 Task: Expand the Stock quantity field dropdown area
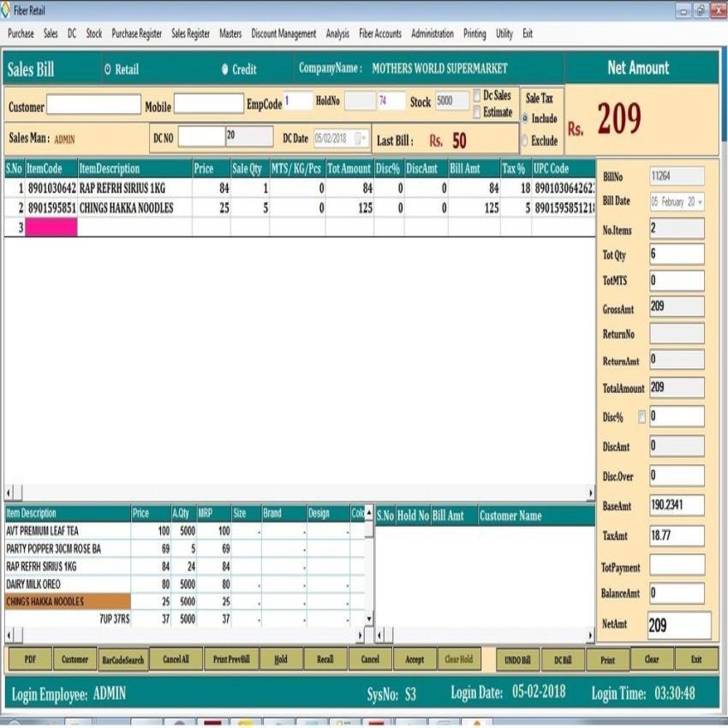(x=452, y=100)
